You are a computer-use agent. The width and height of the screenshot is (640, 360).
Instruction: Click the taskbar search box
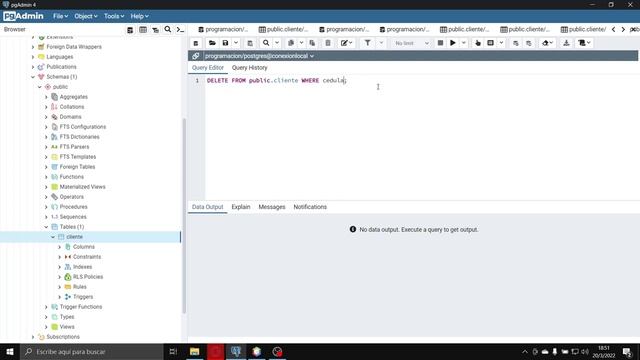click(92, 351)
